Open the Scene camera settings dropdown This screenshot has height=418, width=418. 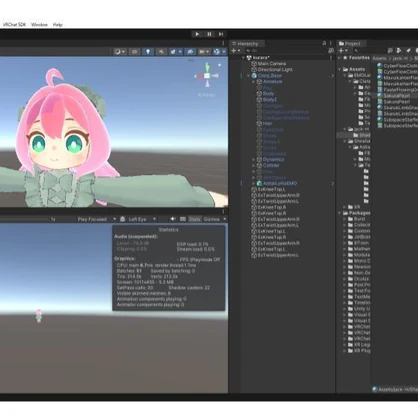click(204, 52)
